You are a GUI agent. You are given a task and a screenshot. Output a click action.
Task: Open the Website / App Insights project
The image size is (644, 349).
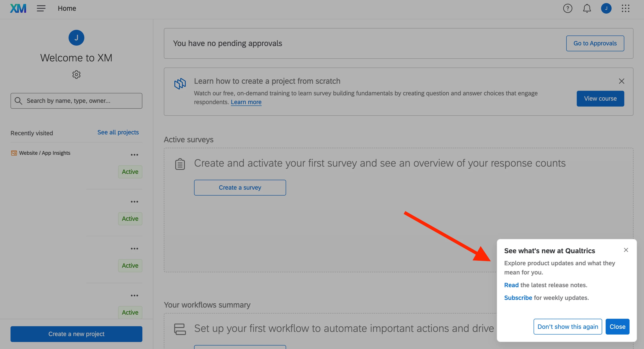click(44, 153)
